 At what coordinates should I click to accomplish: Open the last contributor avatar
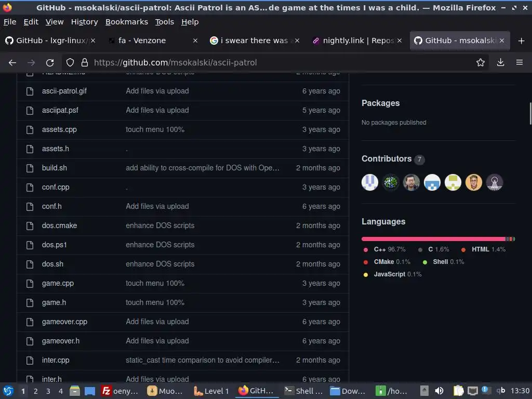(x=495, y=182)
